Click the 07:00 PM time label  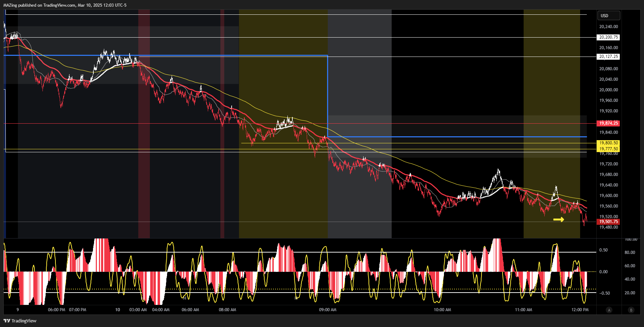(78, 310)
